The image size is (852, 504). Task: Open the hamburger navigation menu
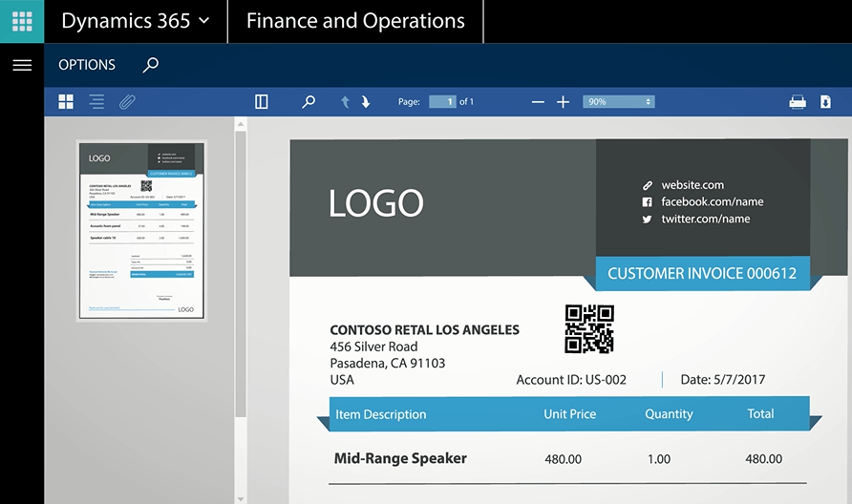tap(21, 65)
